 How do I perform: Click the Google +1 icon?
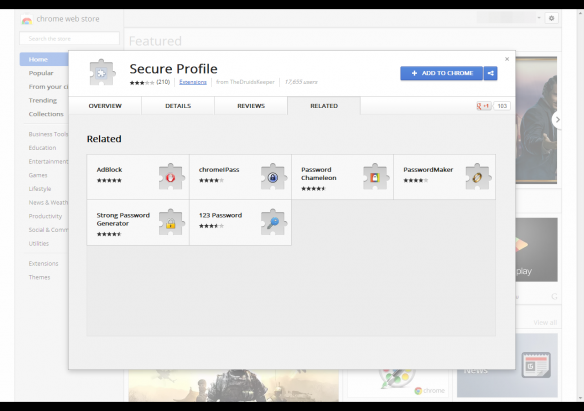click(484, 106)
